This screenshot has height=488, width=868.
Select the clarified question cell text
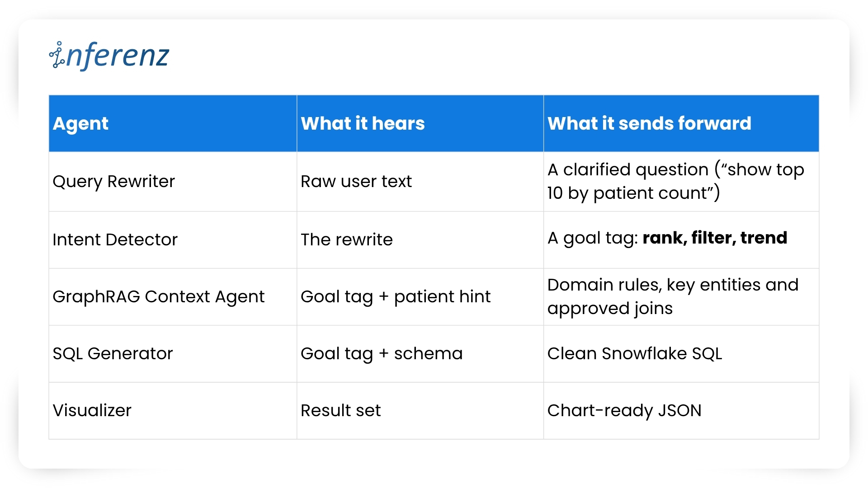(x=675, y=181)
